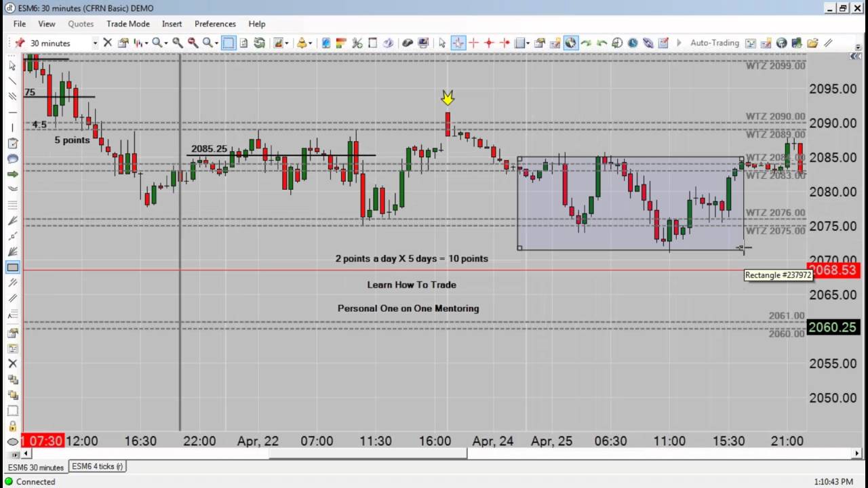The image size is (868, 488).
Task: Click the 'Personal One on One Mentoring' text
Action: [x=408, y=308]
